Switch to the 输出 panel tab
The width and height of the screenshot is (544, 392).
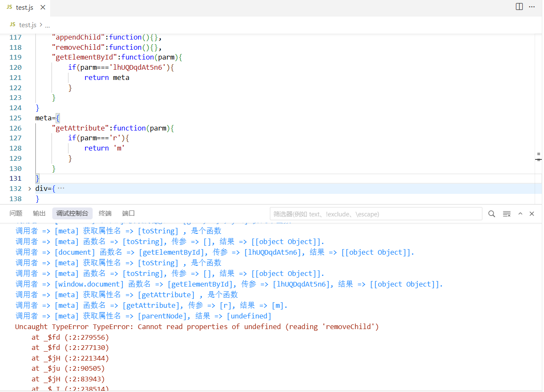[x=39, y=213]
